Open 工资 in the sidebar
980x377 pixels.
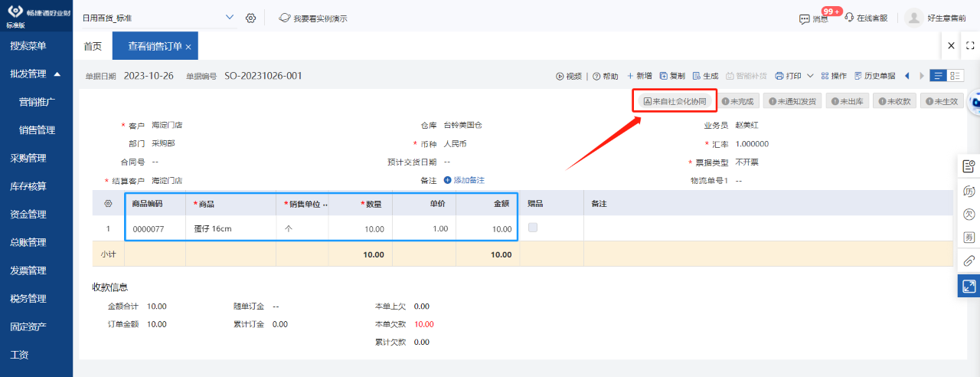(x=19, y=355)
